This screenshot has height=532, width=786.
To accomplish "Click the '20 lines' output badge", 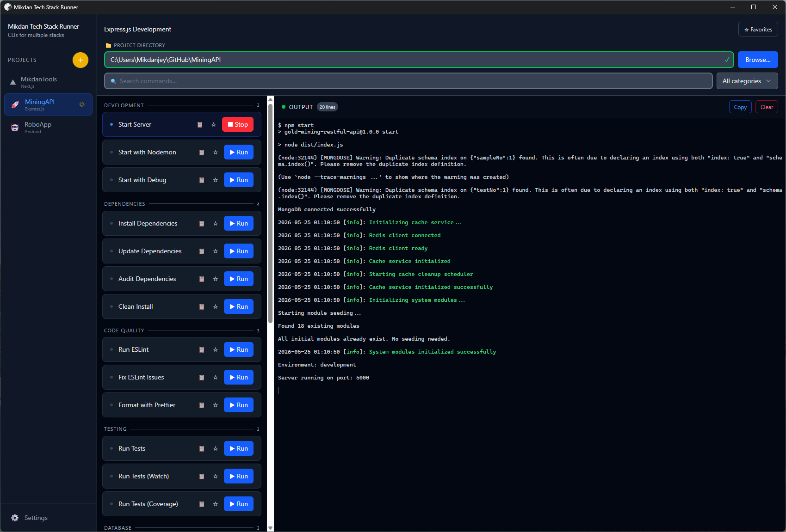I will click(328, 107).
